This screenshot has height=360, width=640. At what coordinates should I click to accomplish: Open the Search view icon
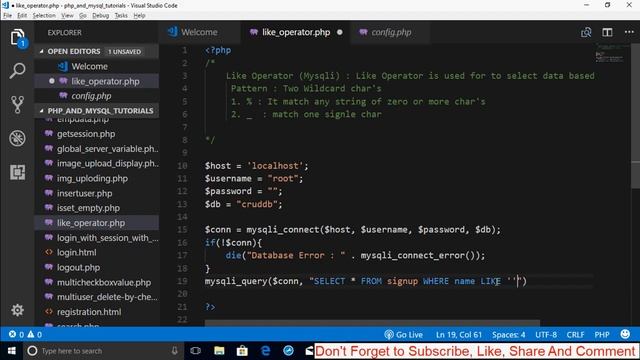click(17, 71)
